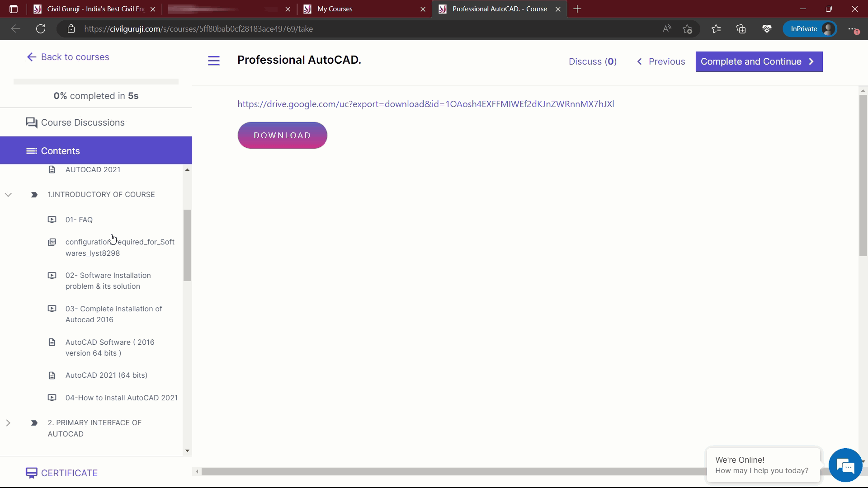The image size is (868, 488).
Task: Open Discuss (0) link
Action: (593, 61)
